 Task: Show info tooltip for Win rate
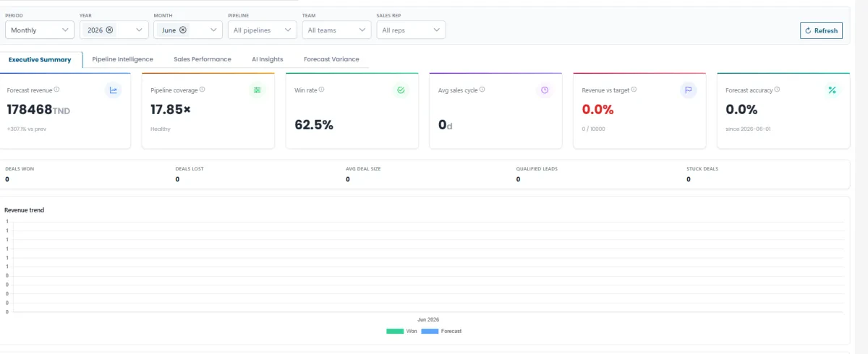321,90
